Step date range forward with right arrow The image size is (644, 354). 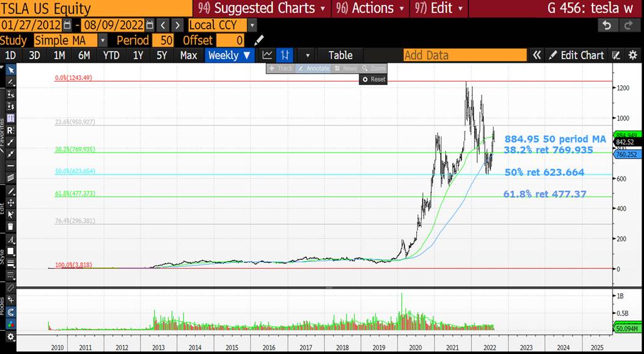[177, 26]
